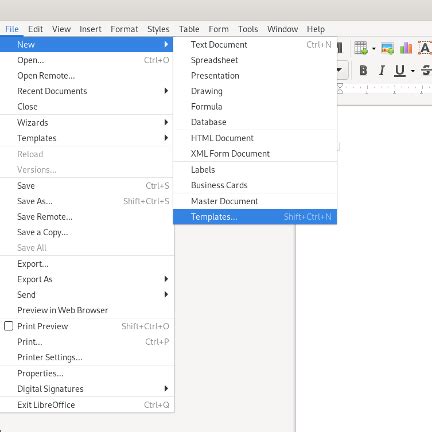The image size is (432, 432).
Task: Toggle Bold formatting
Action: pyautogui.click(x=363, y=70)
